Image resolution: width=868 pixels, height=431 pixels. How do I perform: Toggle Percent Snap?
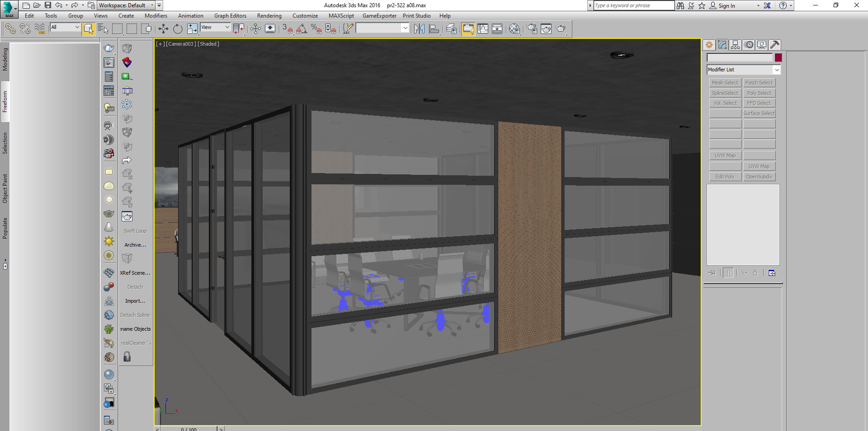pyautogui.click(x=316, y=29)
